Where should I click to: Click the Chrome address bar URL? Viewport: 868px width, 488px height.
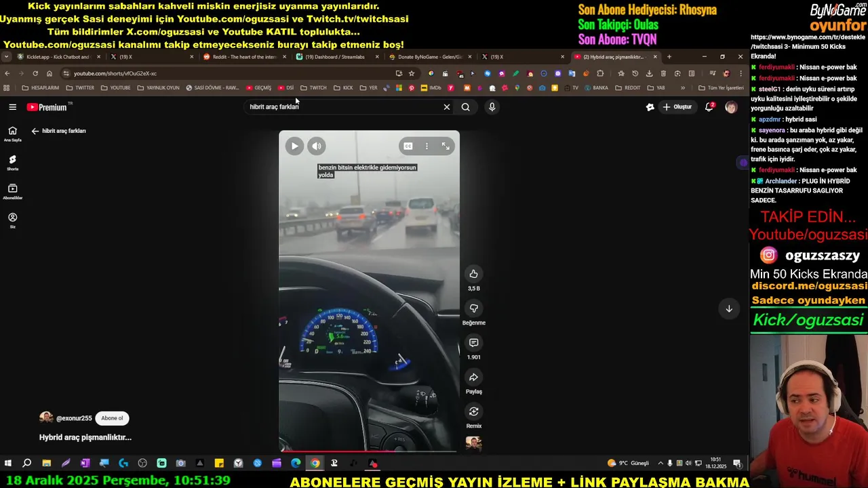(115, 73)
